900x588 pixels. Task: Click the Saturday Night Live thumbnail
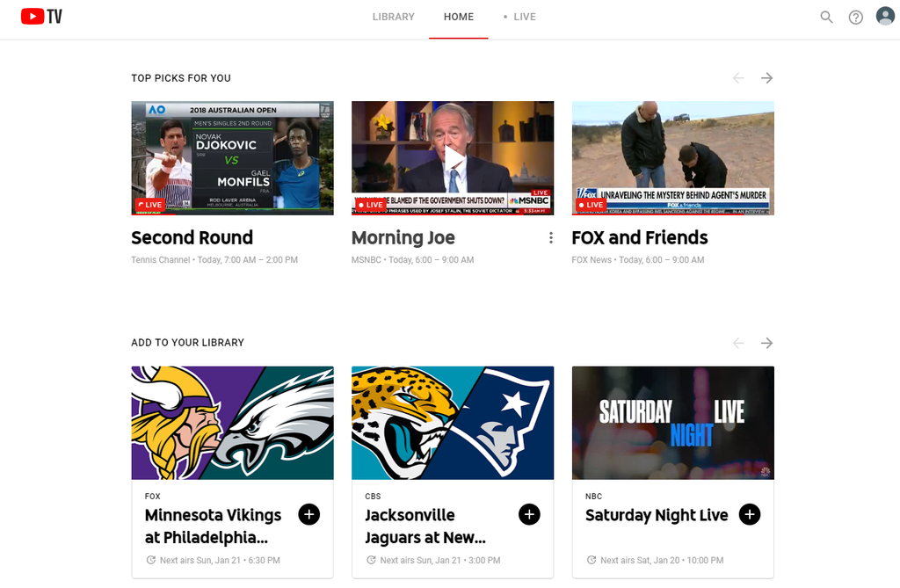[672, 423]
